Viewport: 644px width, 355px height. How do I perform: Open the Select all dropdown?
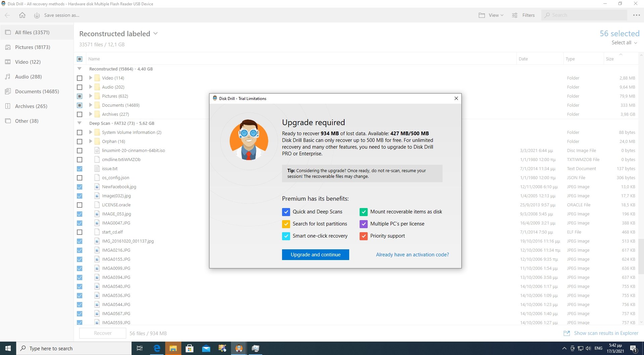point(624,43)
